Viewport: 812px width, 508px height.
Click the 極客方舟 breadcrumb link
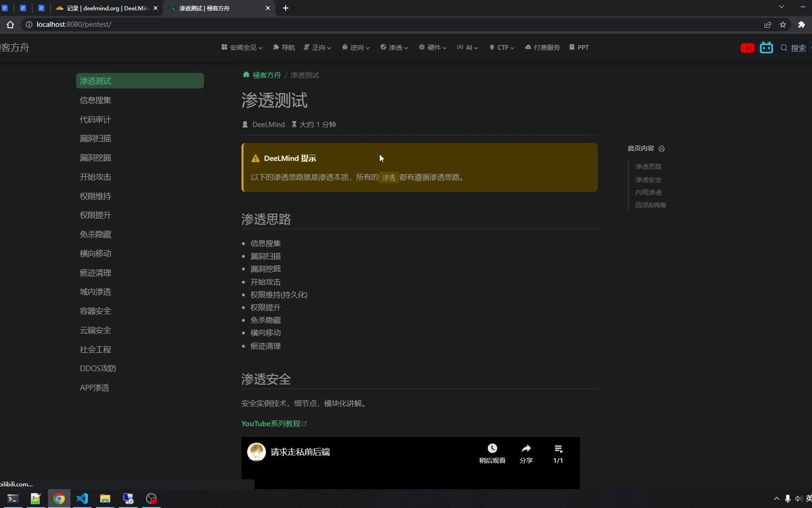coord(266,75)
